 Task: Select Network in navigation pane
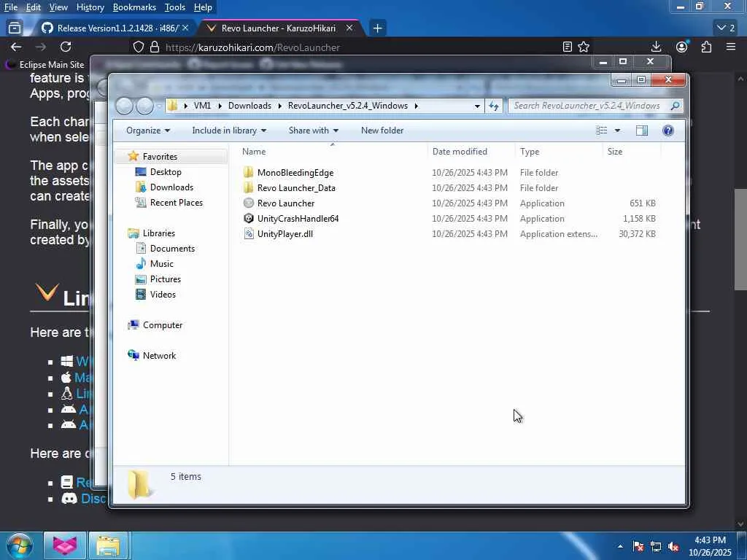tap(159, 355)
